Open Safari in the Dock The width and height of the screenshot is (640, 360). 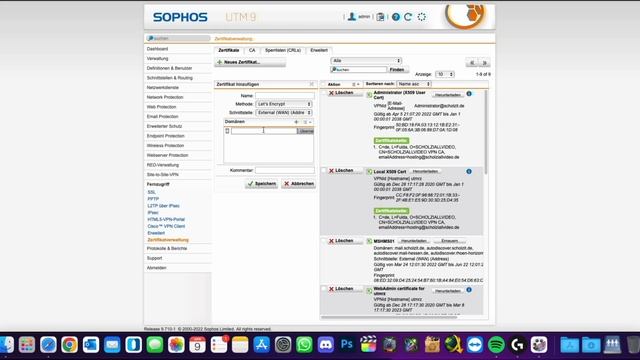[48, 345]
